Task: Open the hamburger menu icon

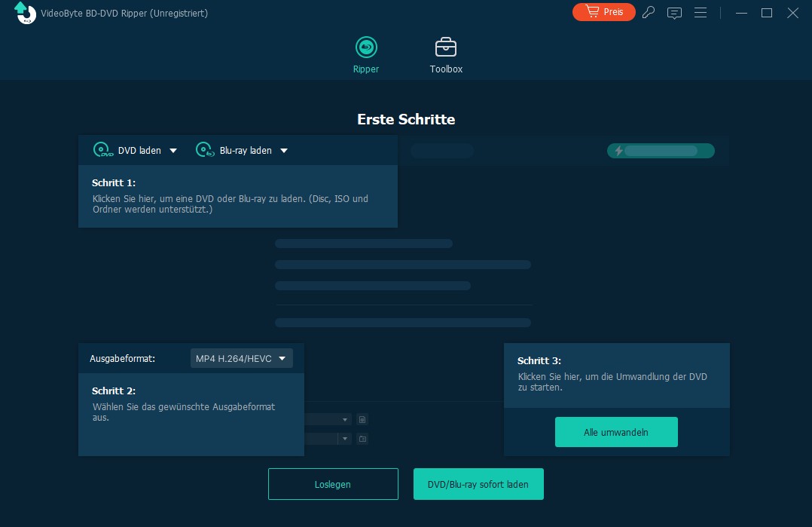Action: pos(701,12)
